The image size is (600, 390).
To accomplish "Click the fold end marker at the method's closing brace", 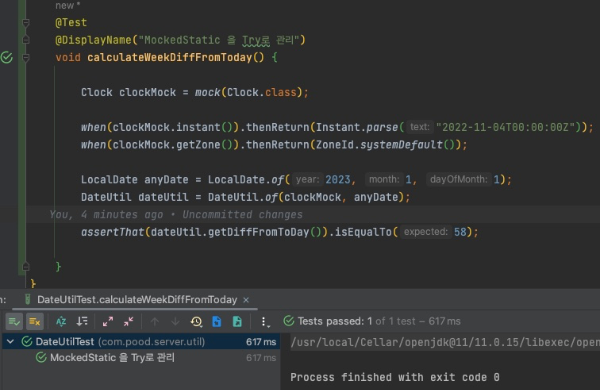I will pos(26,266).
